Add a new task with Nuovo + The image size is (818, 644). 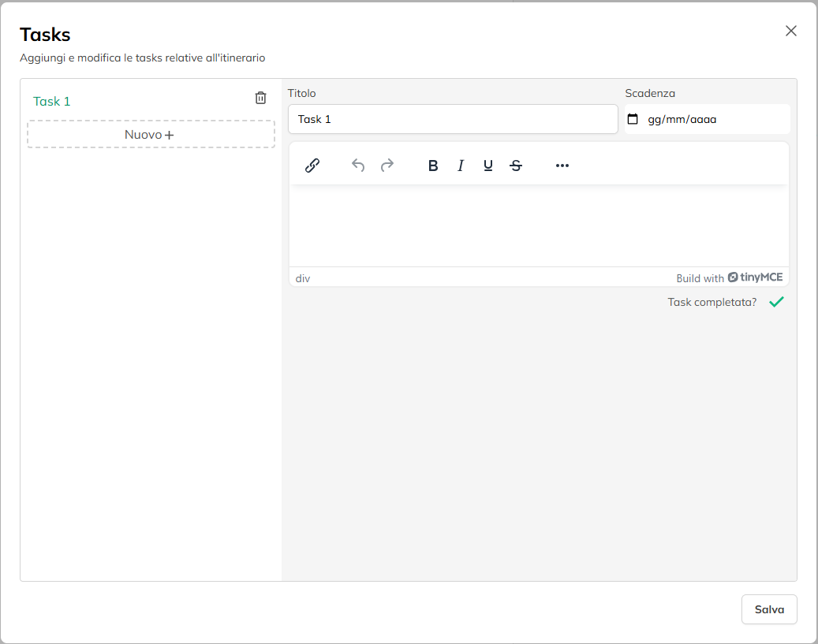[x=151, y=135]
